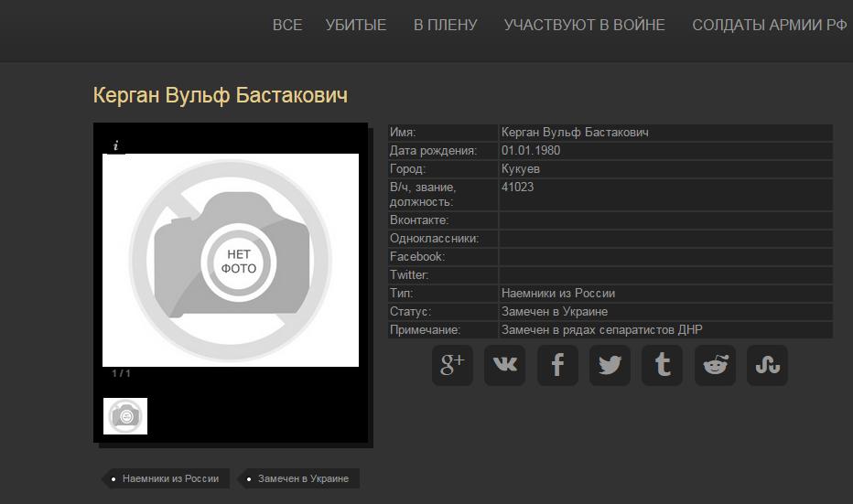Share profile on Google Plus
The image size is (853, 504).
(x=453, y=365)
